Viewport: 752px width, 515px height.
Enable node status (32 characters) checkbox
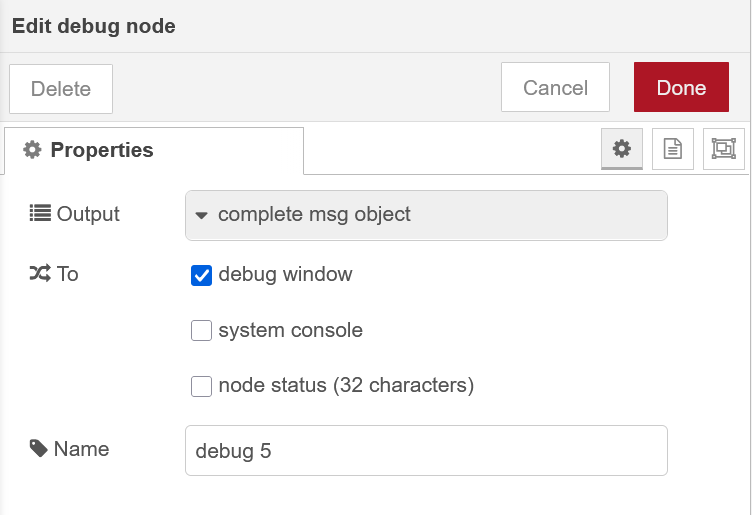pyautogui.click(x=201, y=386)
